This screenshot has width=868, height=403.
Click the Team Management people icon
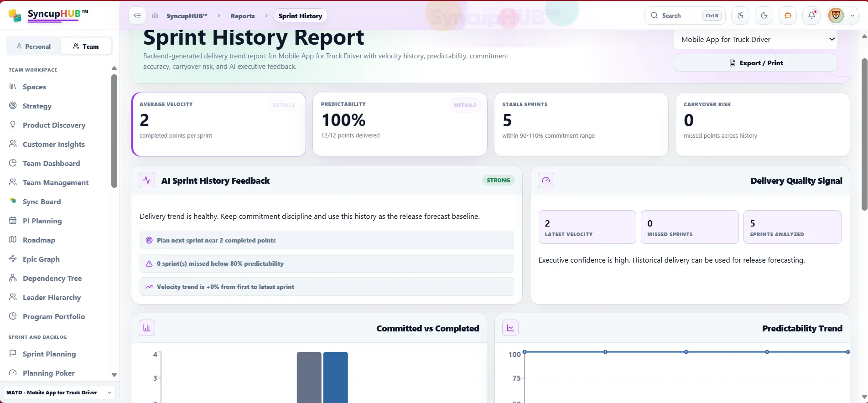click(x=13, y=182)
